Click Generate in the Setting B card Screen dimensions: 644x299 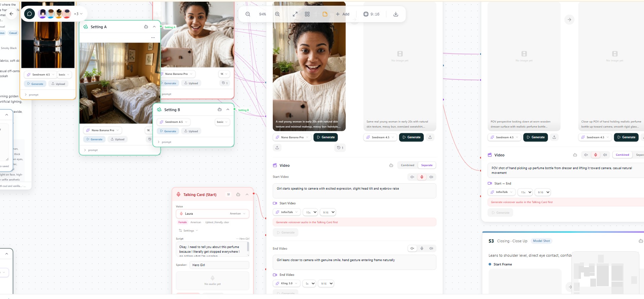point(168,131)
